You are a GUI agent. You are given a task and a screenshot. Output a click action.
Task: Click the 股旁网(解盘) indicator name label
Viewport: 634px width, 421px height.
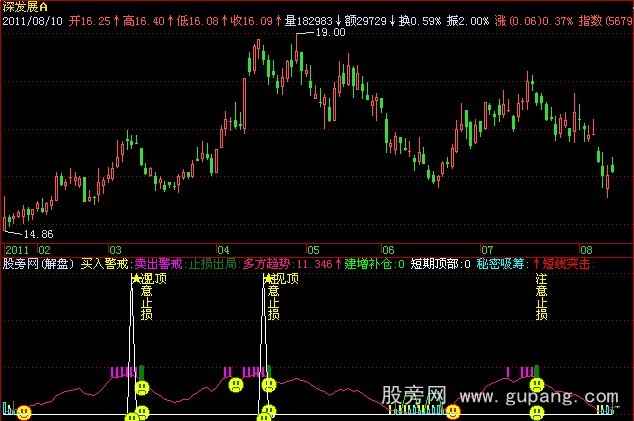[38, 264]
